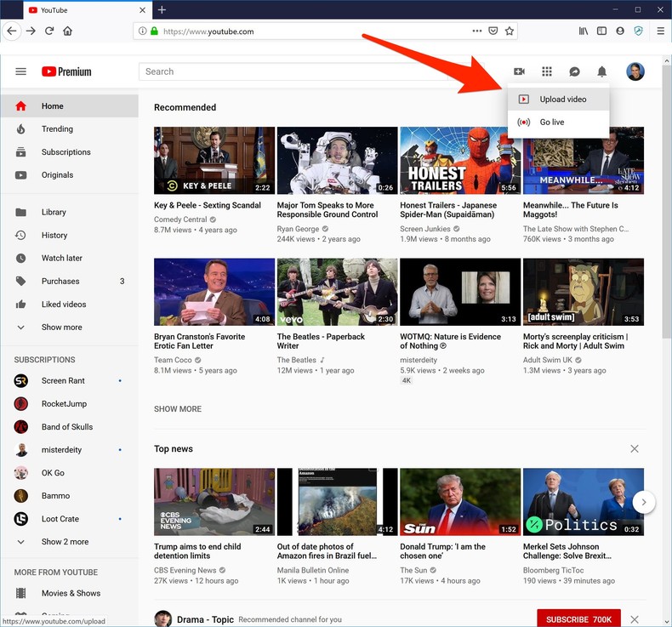
Task: Open the Firefox page actions menu
Action: (476, 31)
